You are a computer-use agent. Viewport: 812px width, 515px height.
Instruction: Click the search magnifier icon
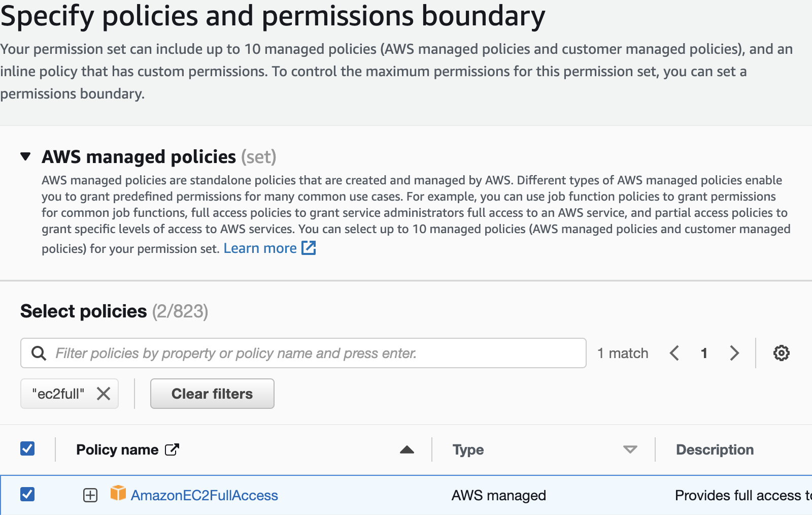[39, 353]
